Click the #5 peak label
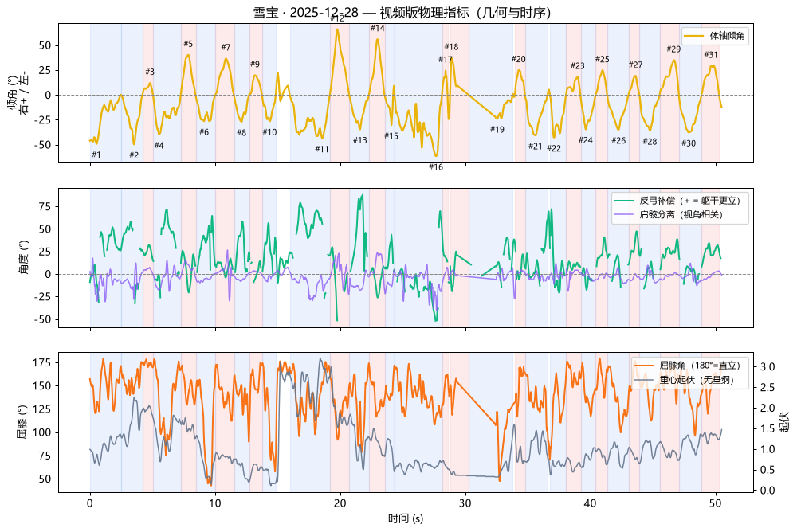The image size is (797, 532). [x=188, y=45]
